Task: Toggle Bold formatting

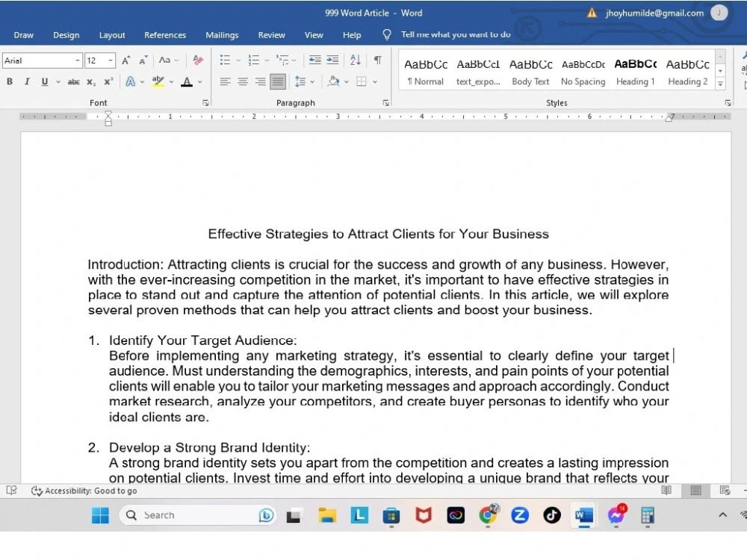Action: 10,82
